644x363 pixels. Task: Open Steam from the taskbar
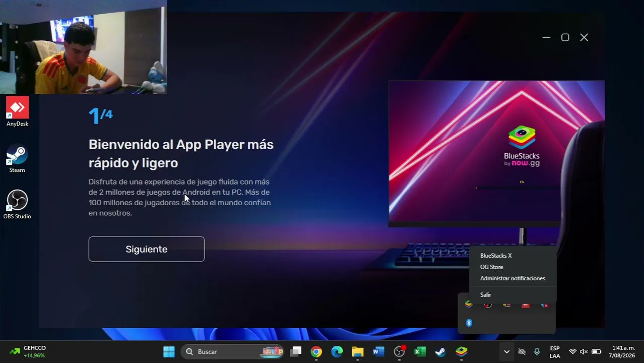[x=440, y=351]
